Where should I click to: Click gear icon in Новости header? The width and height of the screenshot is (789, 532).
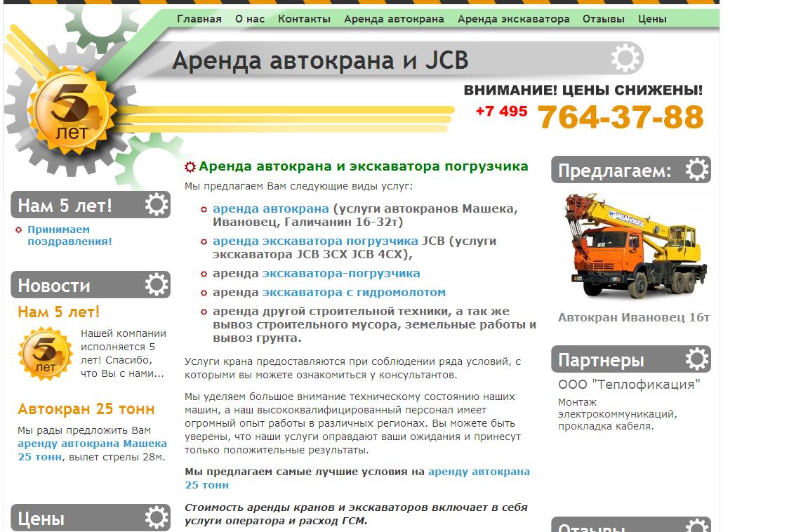tap(157, 284)
